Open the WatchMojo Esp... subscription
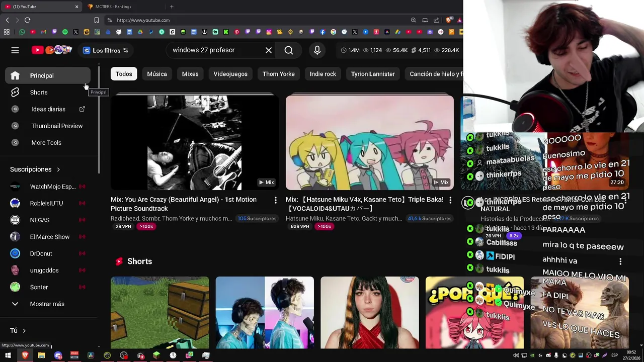 (x=48, y=187)
